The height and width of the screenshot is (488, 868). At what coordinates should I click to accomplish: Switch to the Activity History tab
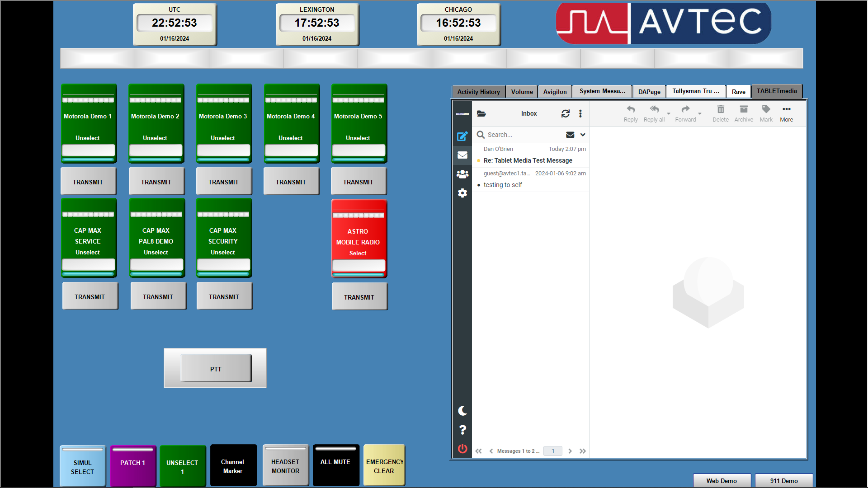478,92
